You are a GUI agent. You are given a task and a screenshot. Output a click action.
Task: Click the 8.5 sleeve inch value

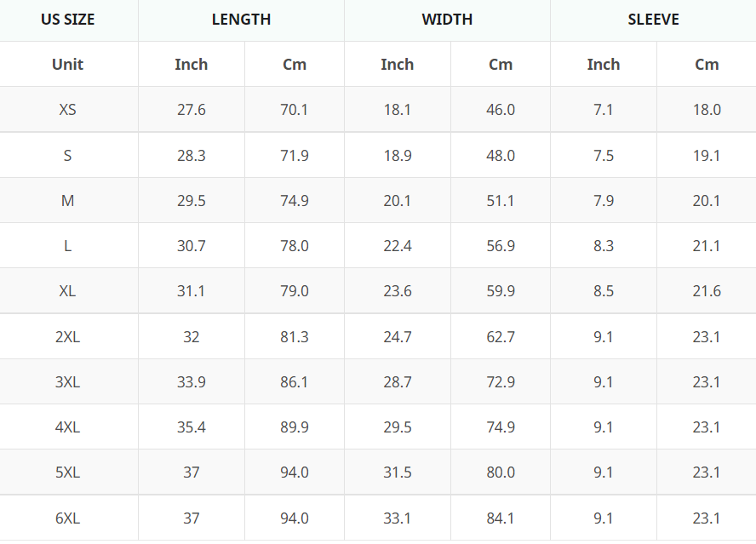pyautogui.click(x=603, y=291)
